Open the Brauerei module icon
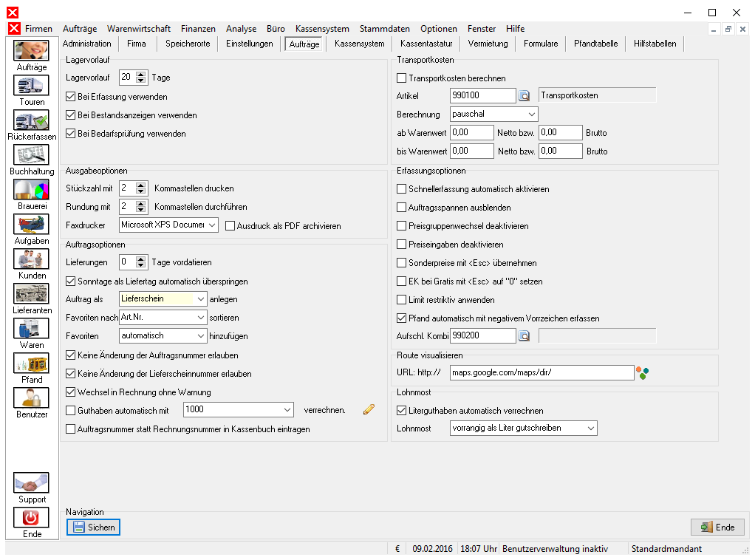Screen dimensions: 755x560 click(x=31, y=189)
